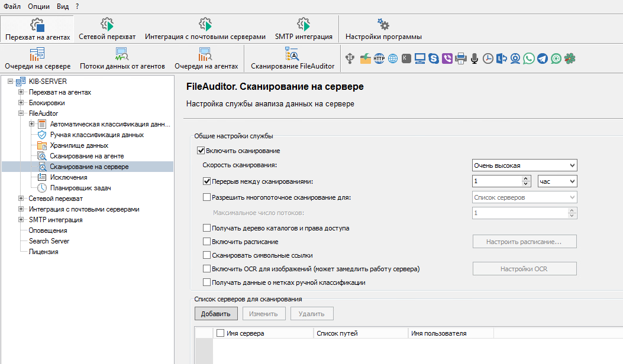Click the Telegram icon
The width and height of the screenshot is (623, 364).
coord(543,58)
